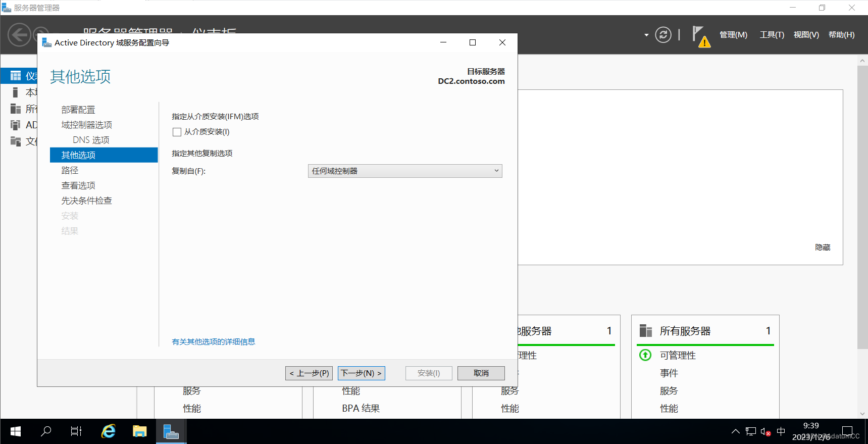This screenshot has width=868, height=444.
Task: Click the scrollbar down arrow in Server Manager
Action: click(x=862, y=414)
